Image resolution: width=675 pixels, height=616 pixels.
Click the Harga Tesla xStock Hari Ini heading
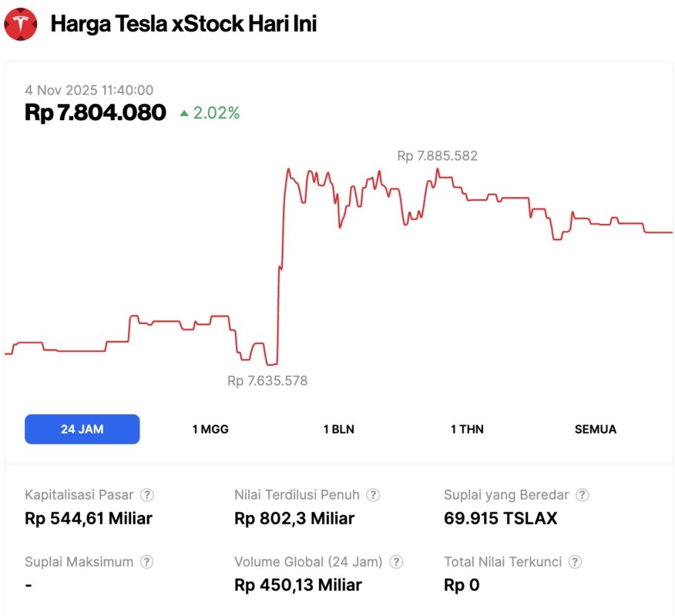click(183, 24)
